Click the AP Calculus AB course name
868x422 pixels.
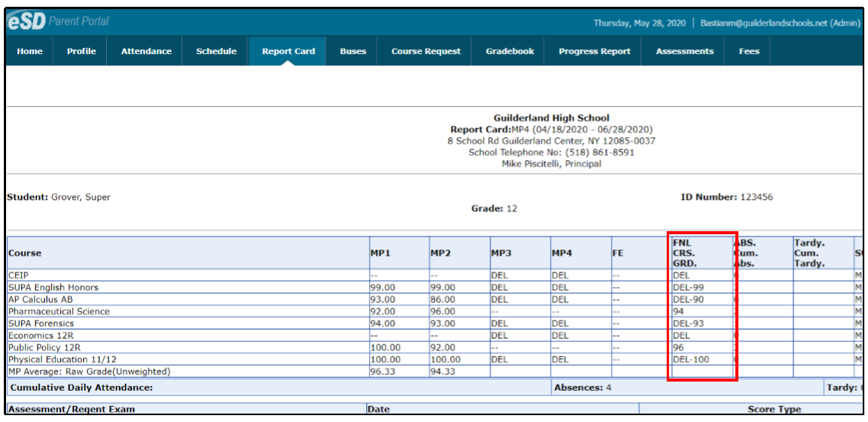coord(40,299)
